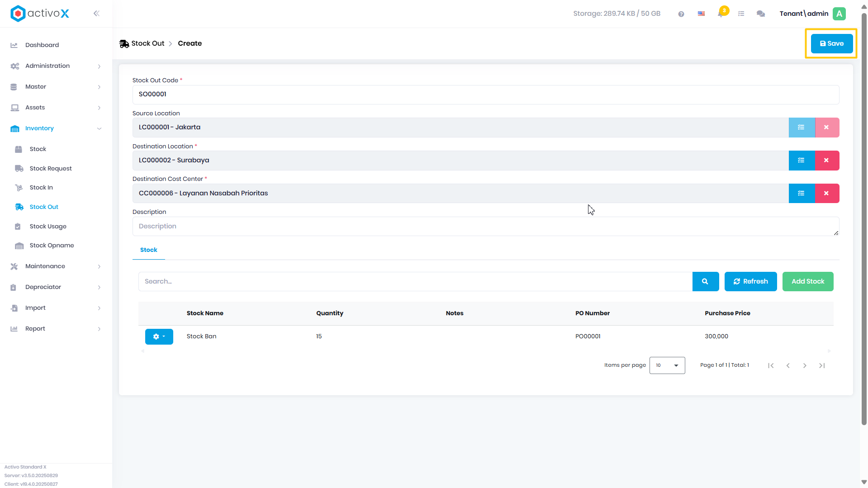
Task: Open gear actions menu for Stock Ban
Action: coord(159,336)
